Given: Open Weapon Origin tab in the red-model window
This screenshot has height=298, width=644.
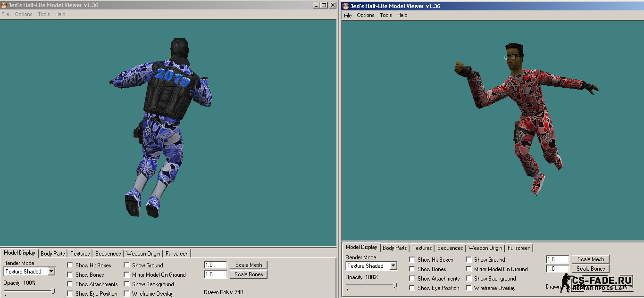Looking at the screenshot, I should click(x=485, y=248).
